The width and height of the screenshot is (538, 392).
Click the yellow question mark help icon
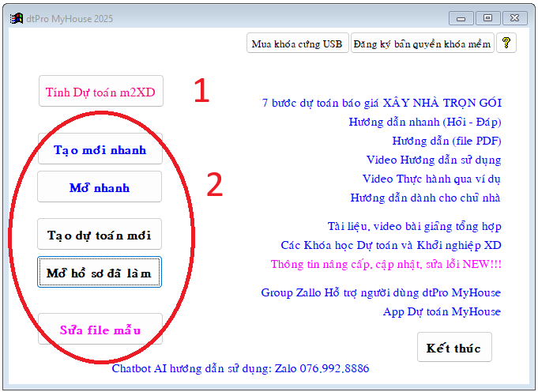(506, 43)
